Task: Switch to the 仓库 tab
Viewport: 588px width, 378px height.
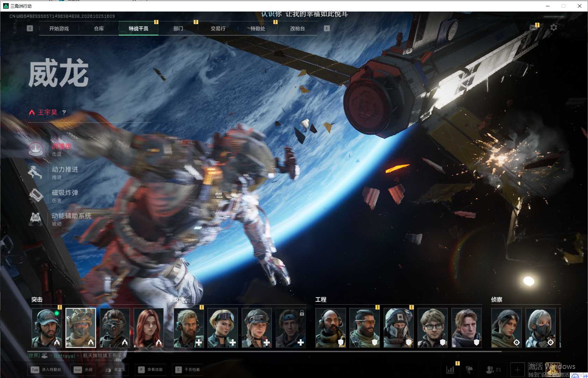Action: pyautogui.click(x=99, y=29)
